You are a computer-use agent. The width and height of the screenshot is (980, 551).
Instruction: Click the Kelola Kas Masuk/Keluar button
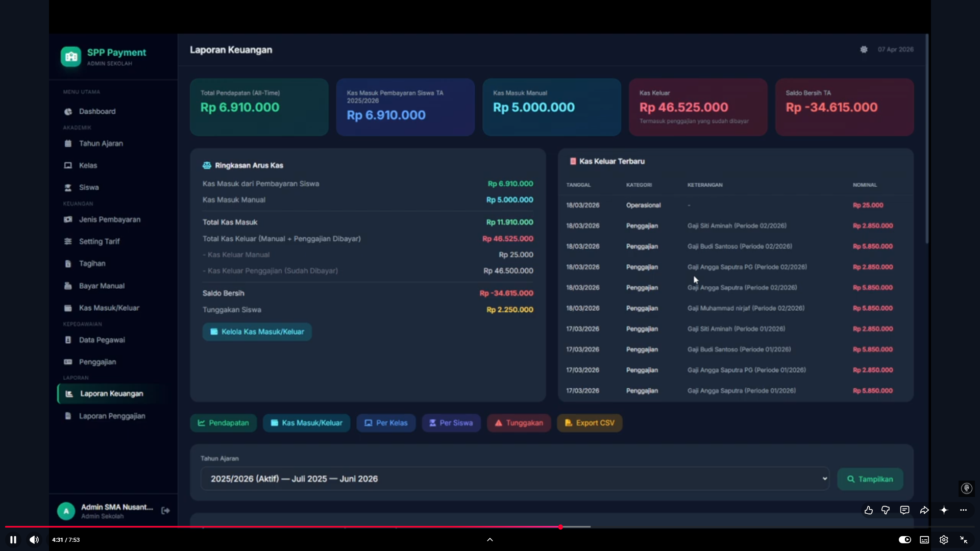(257, 332)
